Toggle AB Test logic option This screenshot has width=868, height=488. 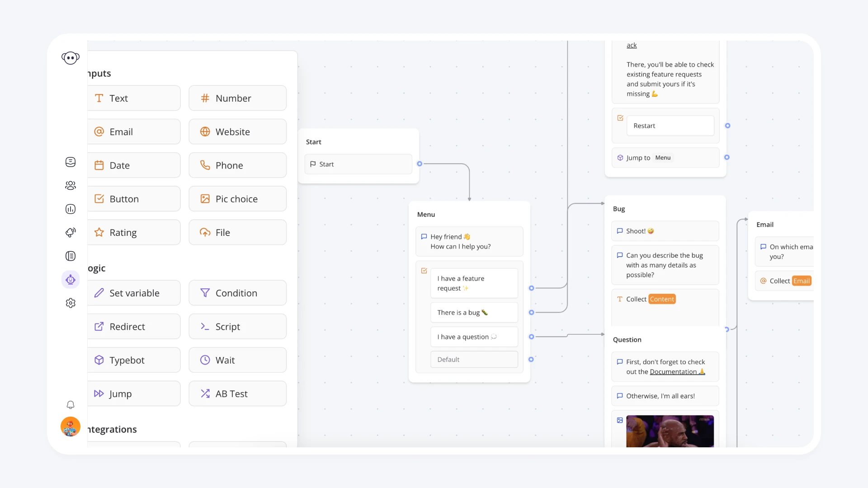(237, 393)
